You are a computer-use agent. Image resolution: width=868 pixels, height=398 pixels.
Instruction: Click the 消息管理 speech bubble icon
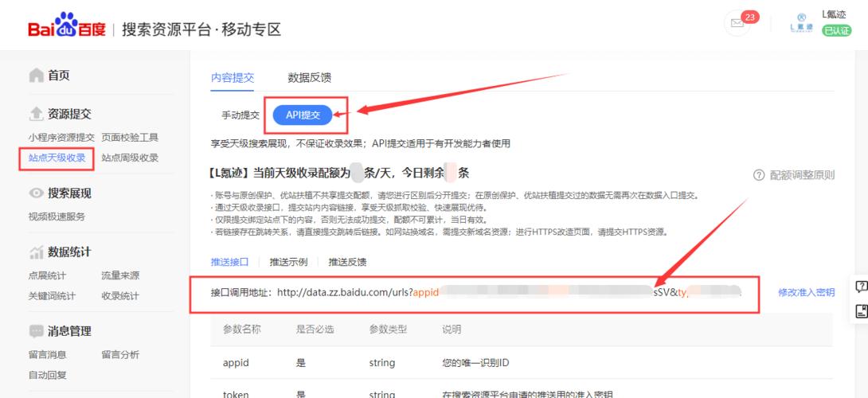pos(36,332)
